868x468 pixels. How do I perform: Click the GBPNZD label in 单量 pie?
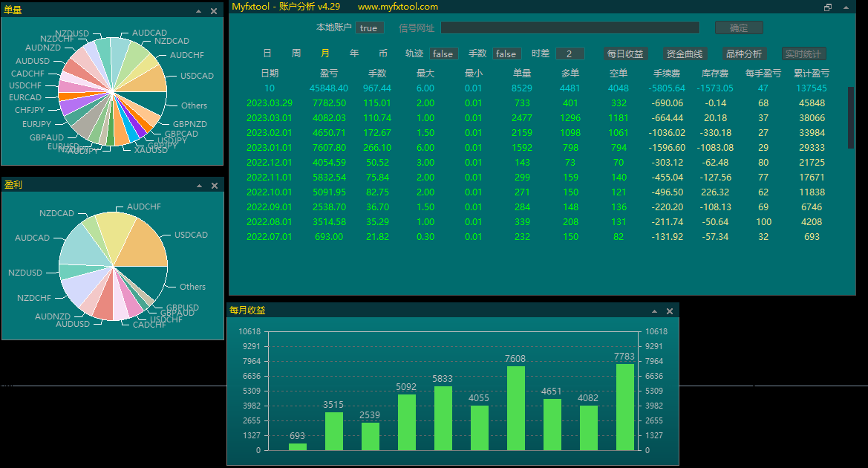[190, 124]
